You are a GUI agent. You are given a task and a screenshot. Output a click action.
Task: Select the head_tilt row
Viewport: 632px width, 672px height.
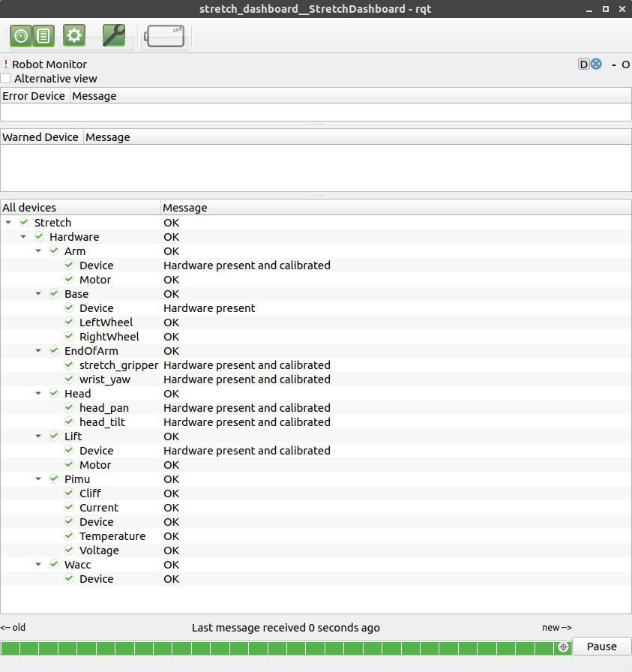pos(316,422)
